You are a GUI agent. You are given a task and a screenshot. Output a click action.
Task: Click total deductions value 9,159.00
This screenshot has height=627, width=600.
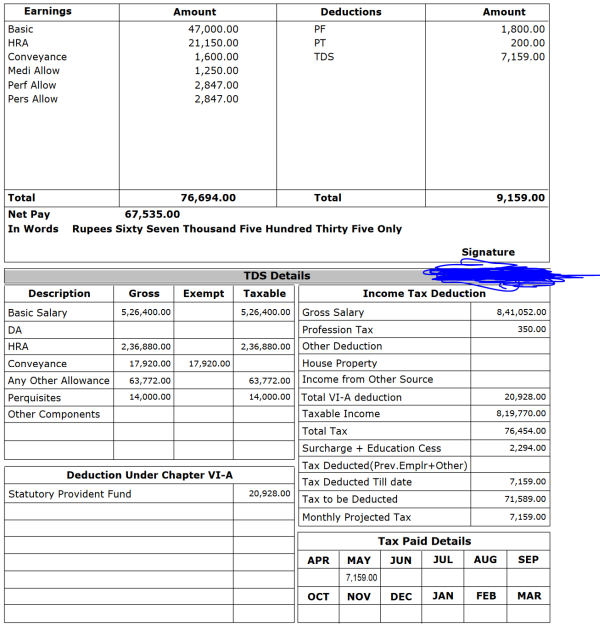click(x=521, y=198)
